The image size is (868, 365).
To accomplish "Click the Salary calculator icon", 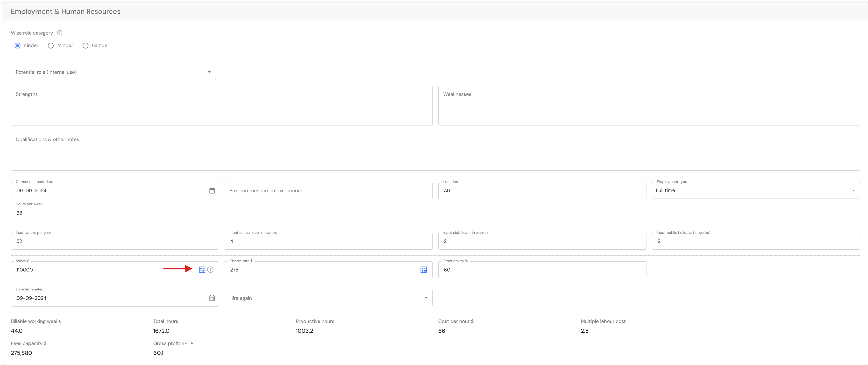I will point(202,270).
